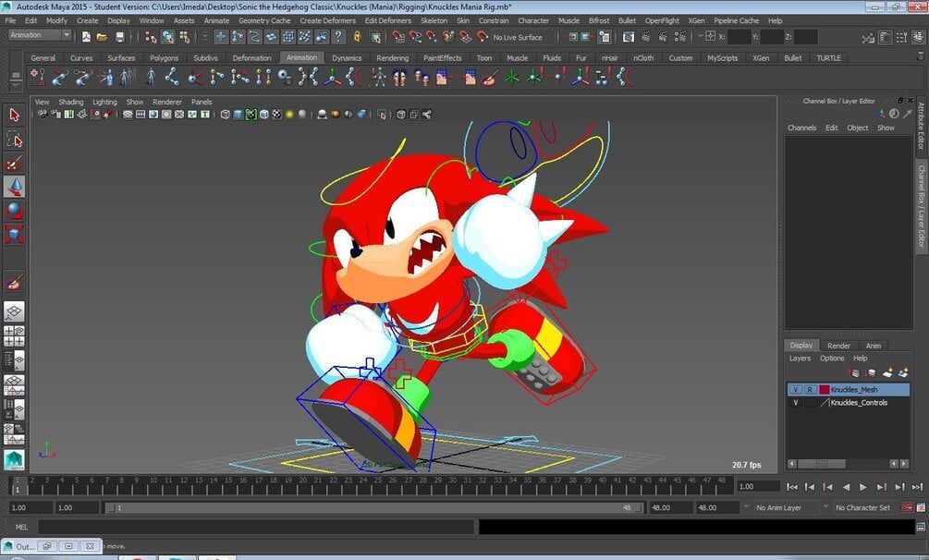Click play forwards button
The width and height of the screenshot is (929, 560).
pos(863,486)
